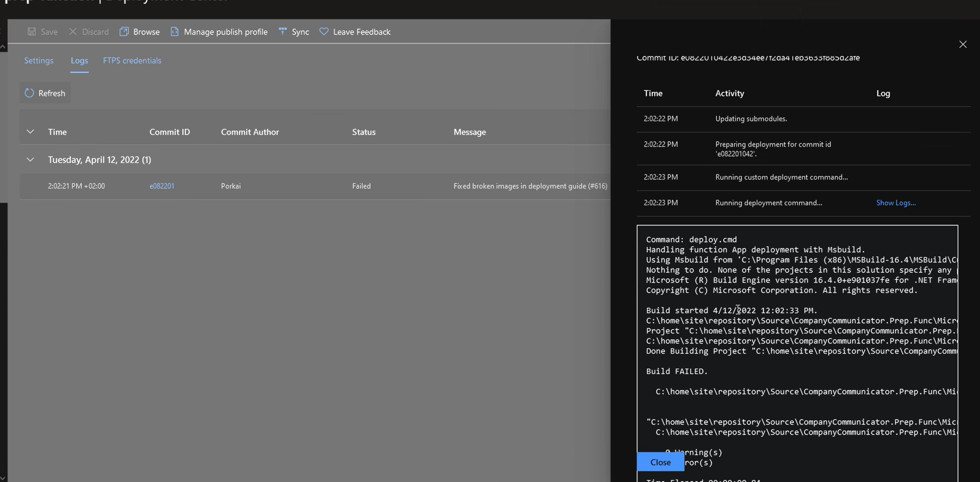Click the left sidebar scroll up arrow
The height and width of the screenshot is (482, 980).
[x=3, y=47]
